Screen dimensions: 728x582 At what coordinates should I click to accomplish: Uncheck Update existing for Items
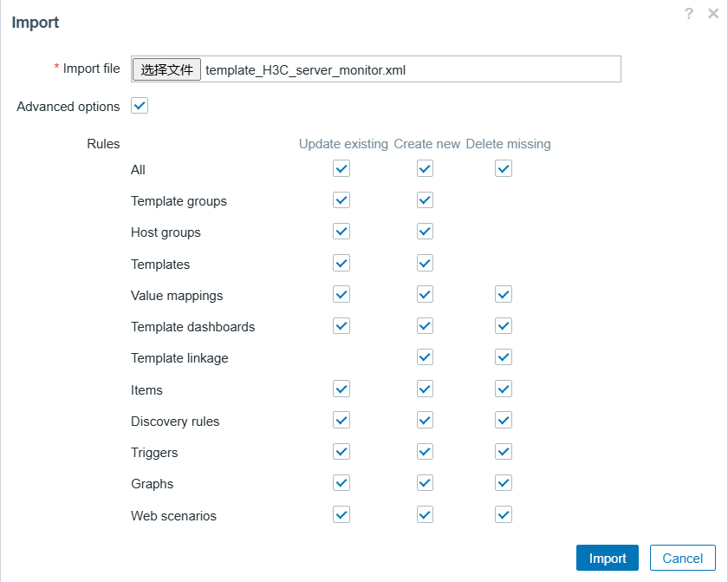click(x=341, y=389)
